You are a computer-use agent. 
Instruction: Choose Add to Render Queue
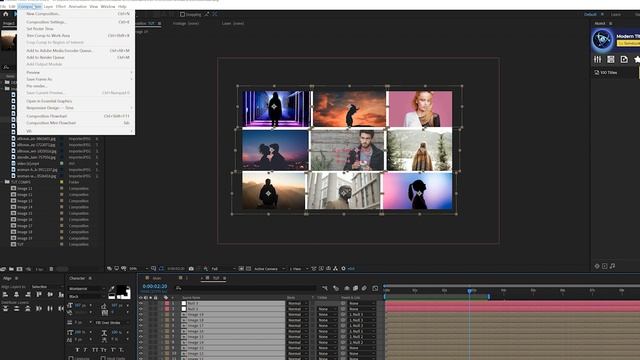77,58
